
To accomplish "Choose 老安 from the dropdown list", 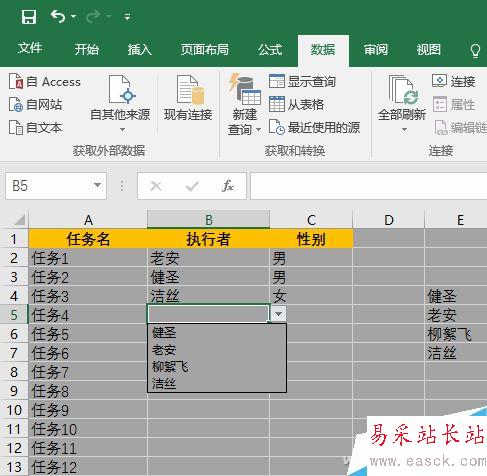I will (217, 350).
